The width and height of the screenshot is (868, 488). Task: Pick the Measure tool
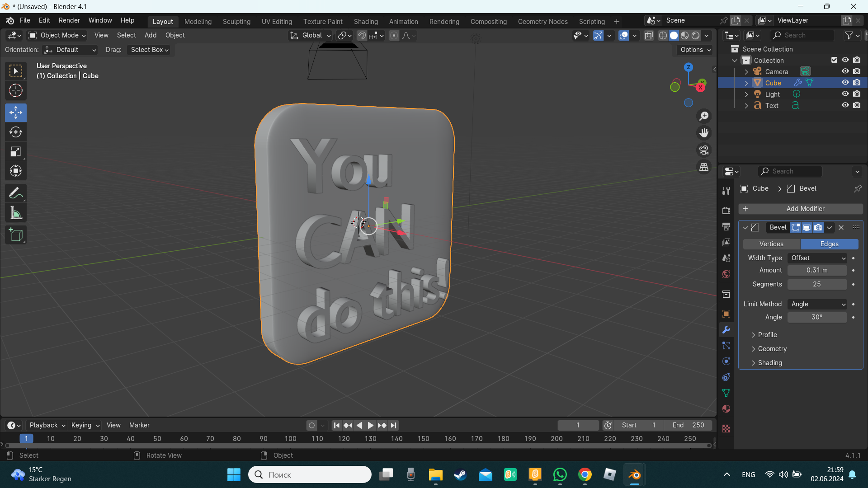[x=16, y=213]
